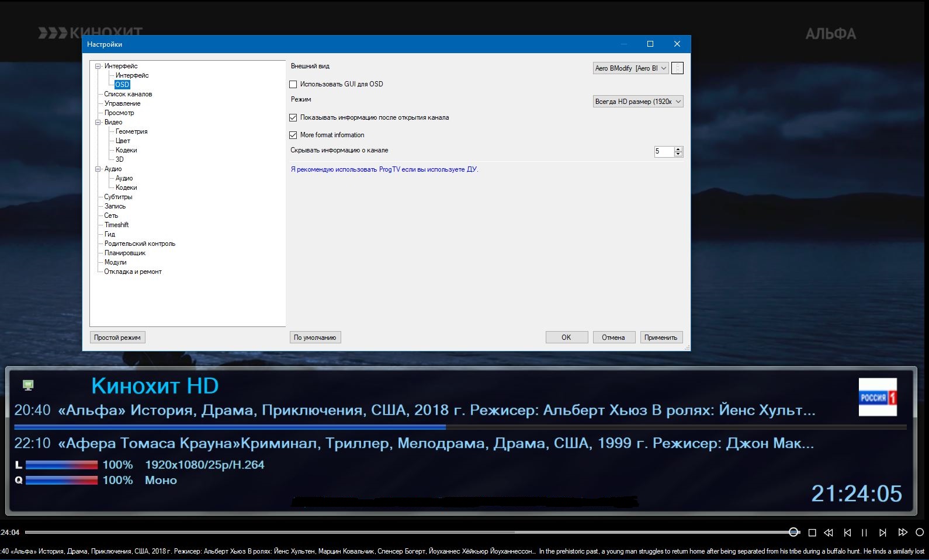The image size is (929, 560).
Task: Click the 'Применить' button
Action: coord(661,338)
